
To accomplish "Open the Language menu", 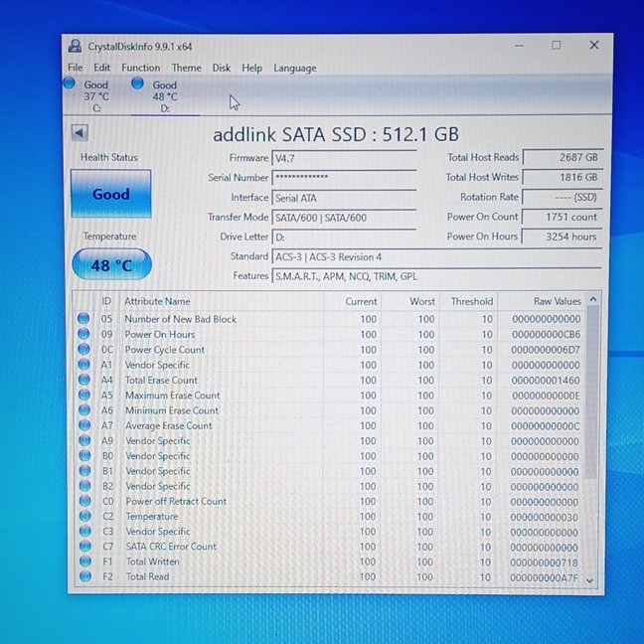I will [x=295, y=69].
